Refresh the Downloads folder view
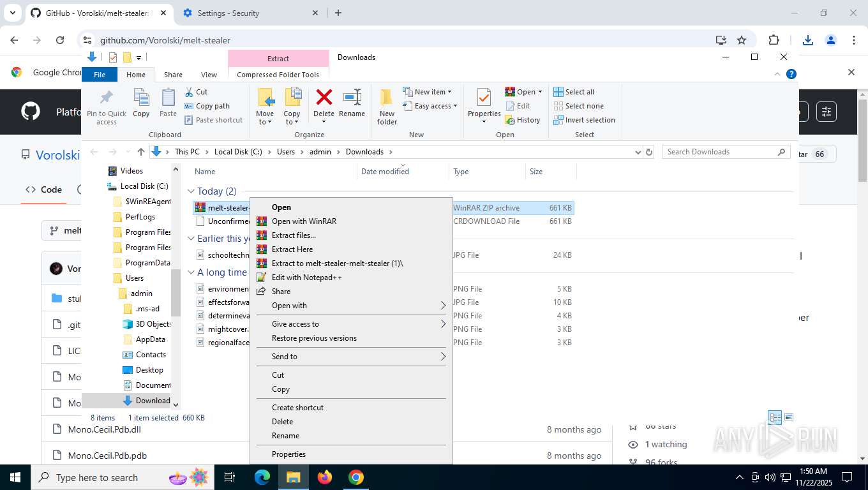 pyautogui.click(x=649, y=152)
